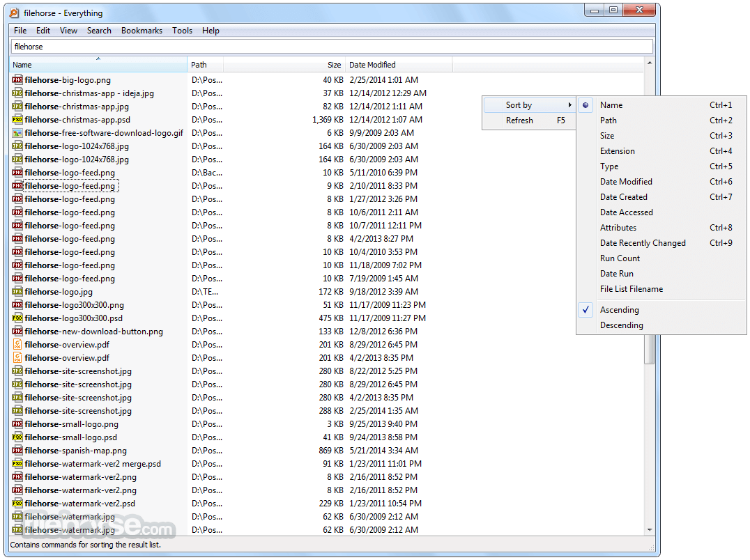
Task: Click PNG icon of filehorse-big-logo.png
Action: [x=17, y=80]
